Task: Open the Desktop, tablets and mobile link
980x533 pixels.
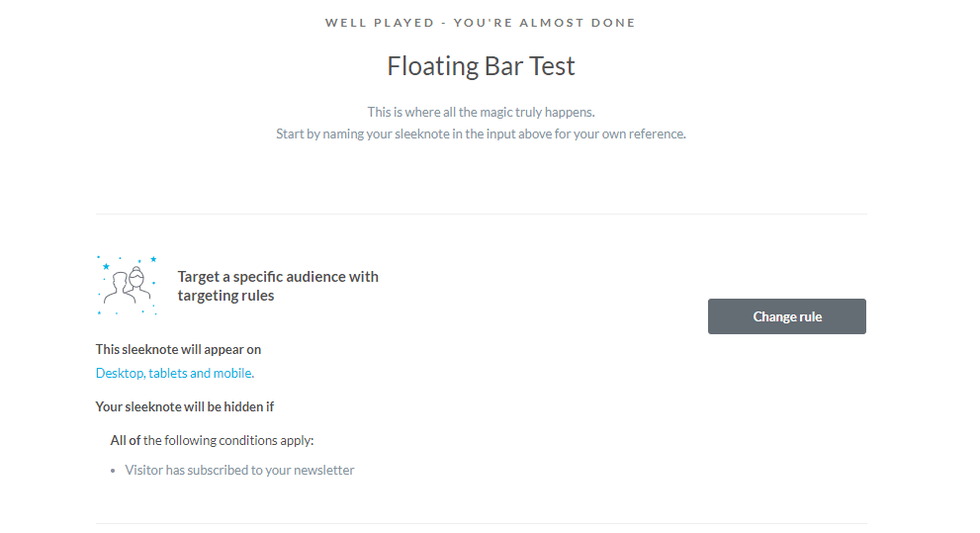Action: coord(174,373)
